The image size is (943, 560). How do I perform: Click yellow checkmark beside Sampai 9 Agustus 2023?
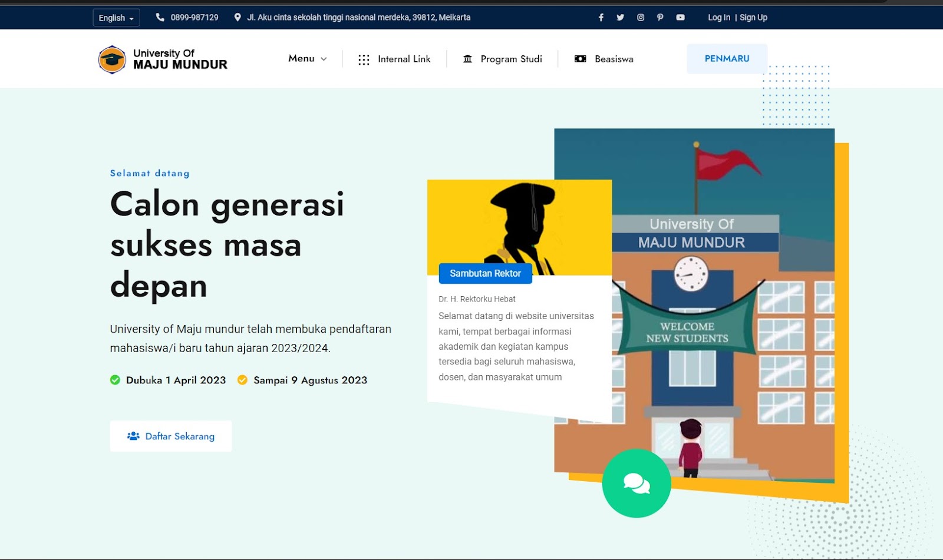(242, 380)
